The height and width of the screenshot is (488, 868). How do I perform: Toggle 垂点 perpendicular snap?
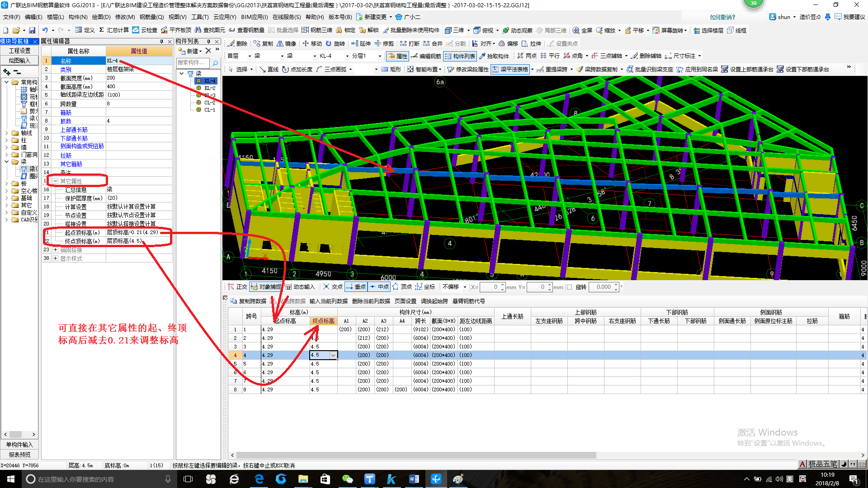pyautogui.click(x=356, y=287)
